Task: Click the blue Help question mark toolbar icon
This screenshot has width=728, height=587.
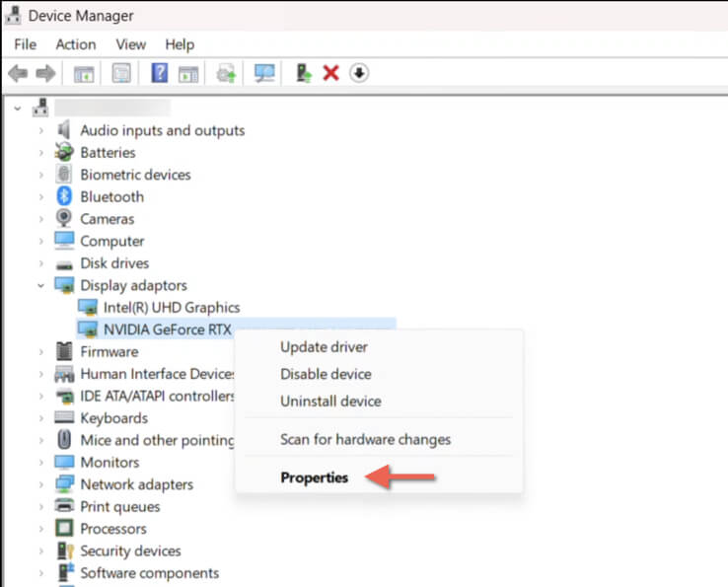Action: [x=159, y=73]
